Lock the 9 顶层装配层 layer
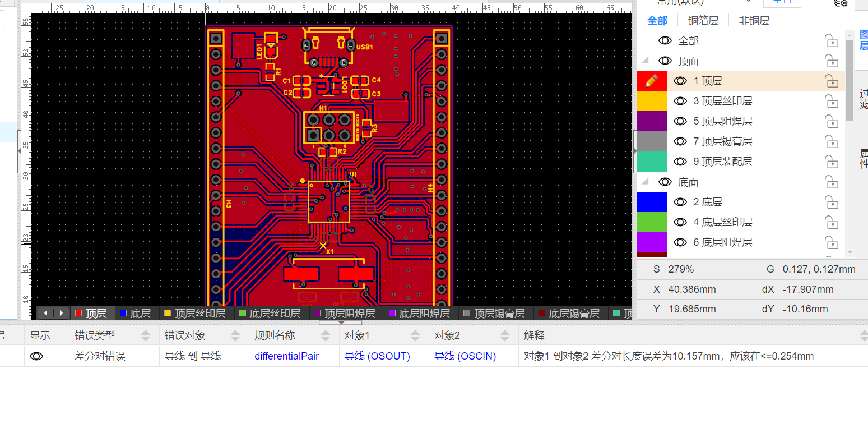The image size is (868, 428). (x=831, y=162)
